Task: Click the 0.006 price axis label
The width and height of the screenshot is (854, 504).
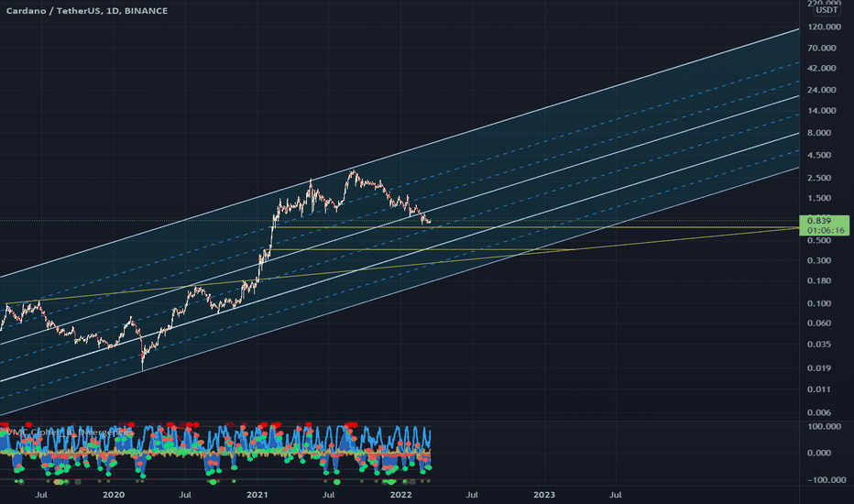Action: pyautogui.click(x=820, y=413)
